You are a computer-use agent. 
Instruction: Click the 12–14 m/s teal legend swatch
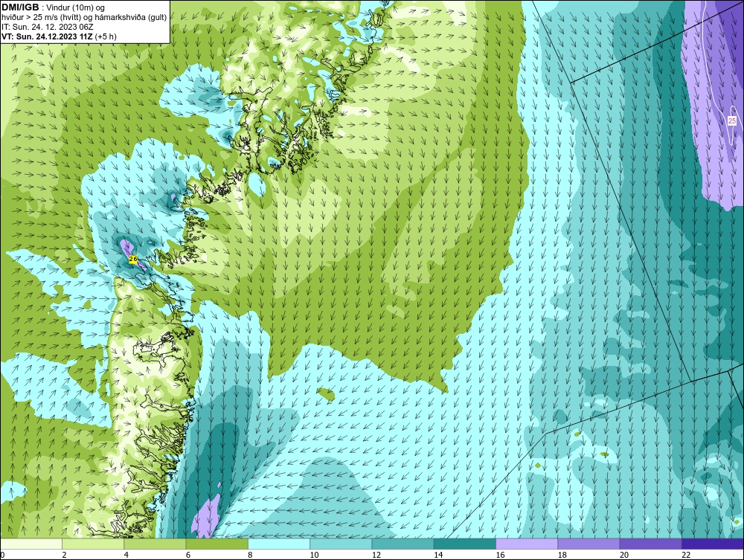click(x=403, y=544)
